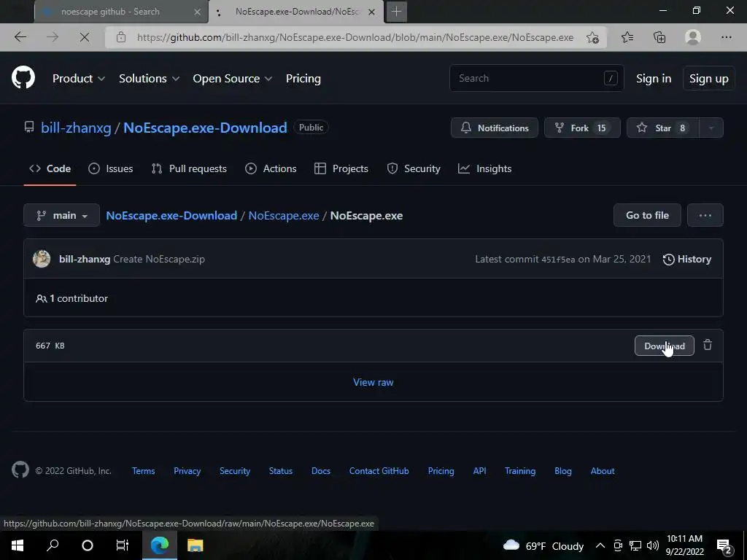The height and width of the screenshot is (560, 747).
Task: Focus the GitHub search field
Action: click(536, 78)
